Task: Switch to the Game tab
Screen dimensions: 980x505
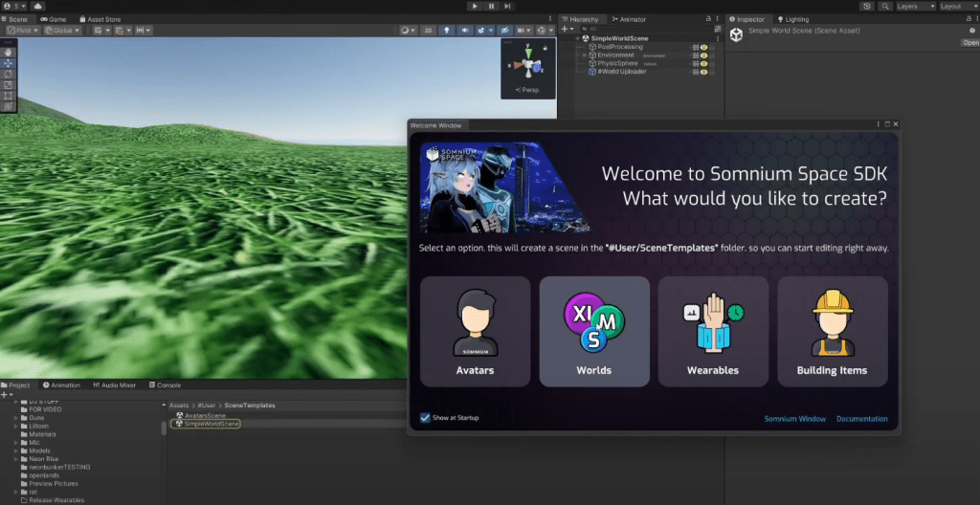Action: (54, 19)
